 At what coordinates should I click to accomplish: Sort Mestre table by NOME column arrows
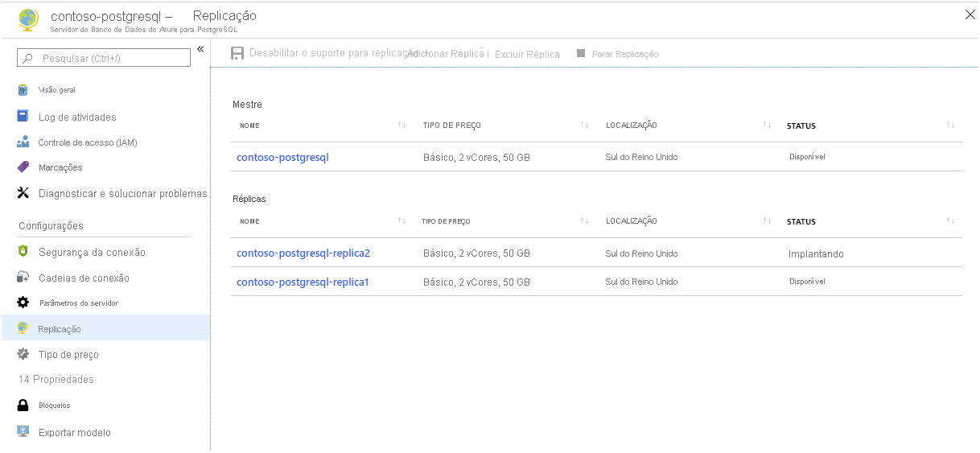tap(401, 126)
